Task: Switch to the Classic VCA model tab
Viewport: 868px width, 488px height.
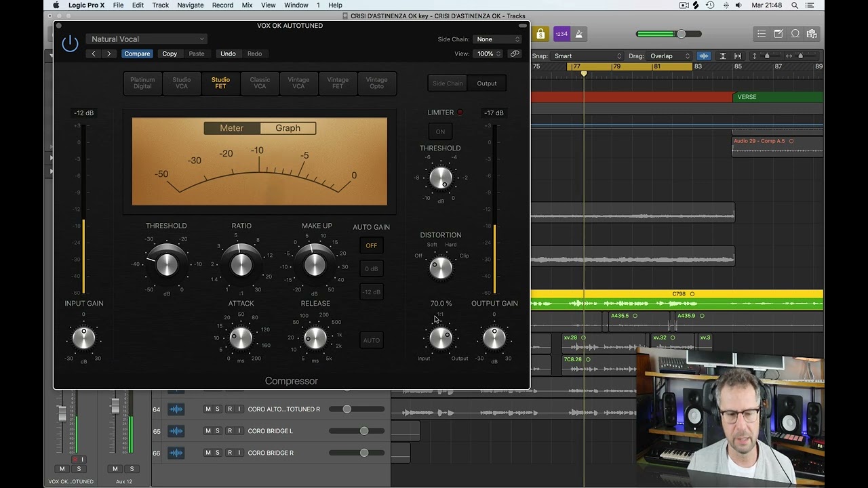Action: coord(260,83)
